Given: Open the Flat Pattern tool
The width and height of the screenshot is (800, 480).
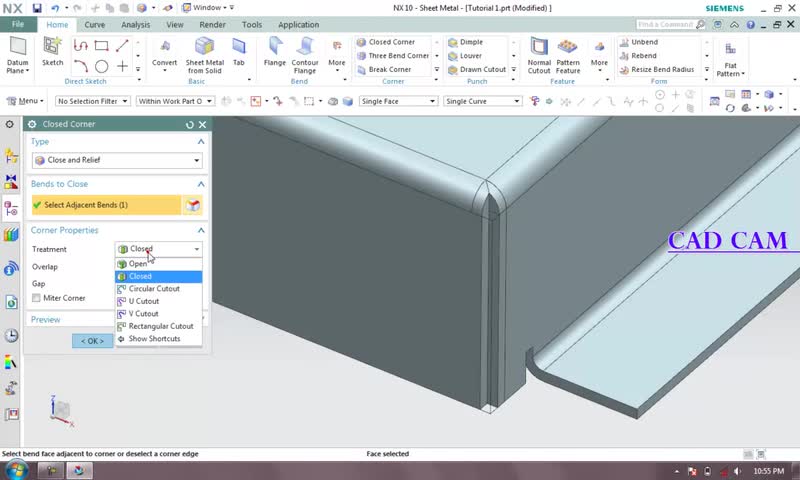Looking at the screenshot, I should 730,58.
